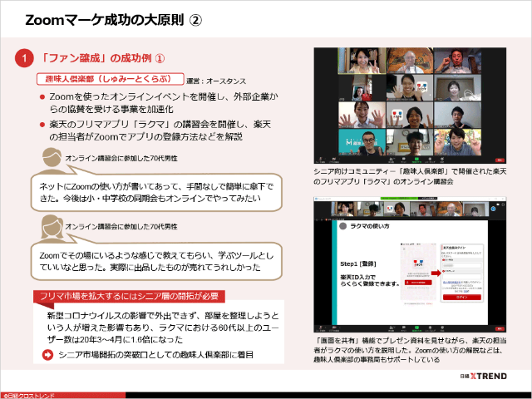Image resolution: width=532 pixels, height=399 pixels.
Task: Click chat icon in ラクマの使い方 Zoom screenshot
Action: pyautogui.click(x=404, y=328)
